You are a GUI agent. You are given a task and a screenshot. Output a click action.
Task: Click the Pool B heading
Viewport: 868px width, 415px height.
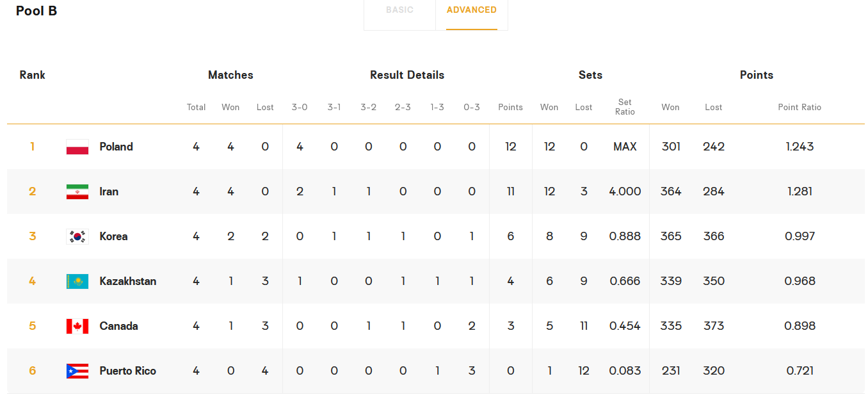(36, 11)
